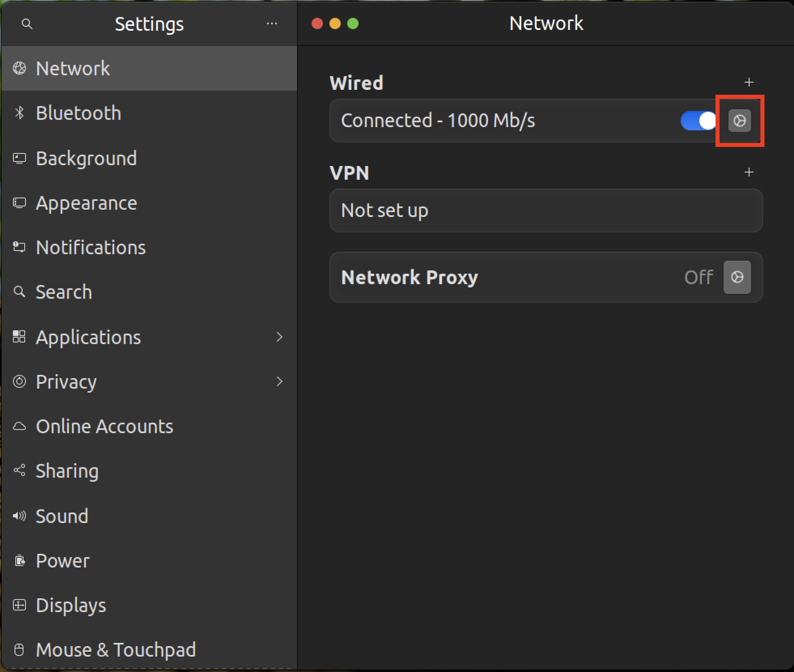Screen dimensions: 794x672
Task: Go to the Notifications settings
Action: (x=91, y=247)
